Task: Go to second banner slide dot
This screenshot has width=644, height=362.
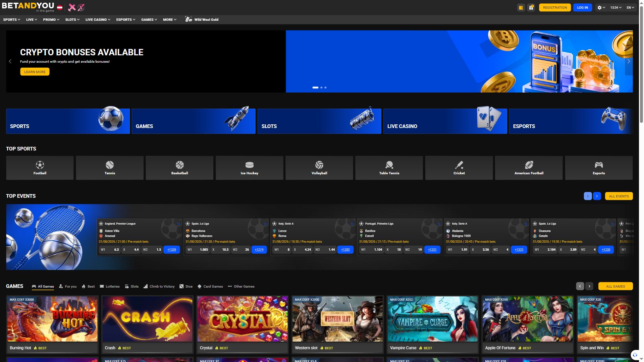Action: [321, 87]
